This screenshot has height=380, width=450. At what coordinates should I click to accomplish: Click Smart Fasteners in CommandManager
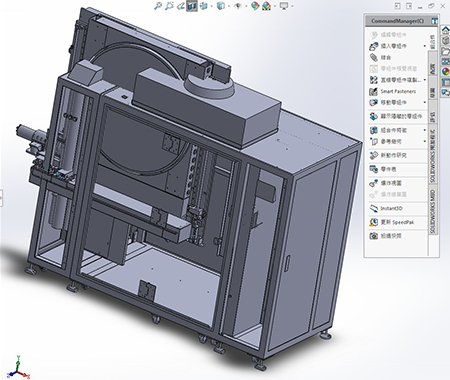point(398,91)
